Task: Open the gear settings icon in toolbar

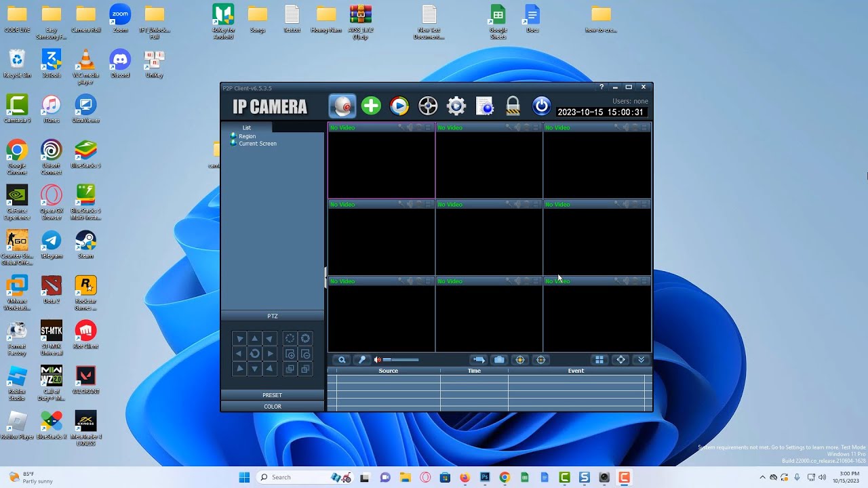Action: pyautogui.click(x=456, y=106)
